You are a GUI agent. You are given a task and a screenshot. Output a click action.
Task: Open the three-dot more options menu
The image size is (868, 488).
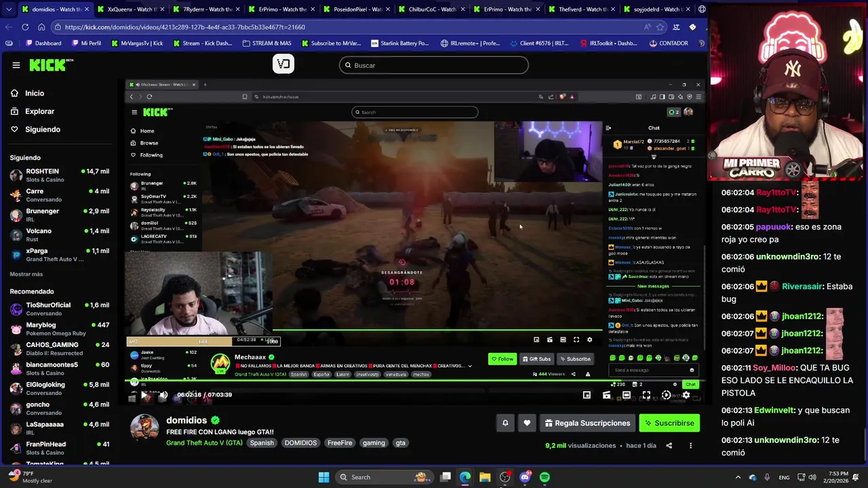tap(690, 446)
